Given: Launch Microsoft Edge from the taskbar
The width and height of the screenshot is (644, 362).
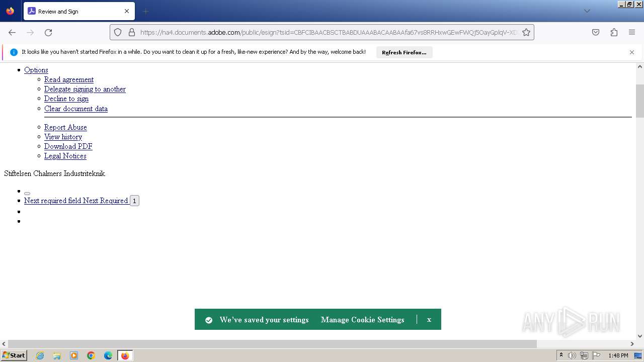Looking at the screenshot, I should tap(108, 355).
